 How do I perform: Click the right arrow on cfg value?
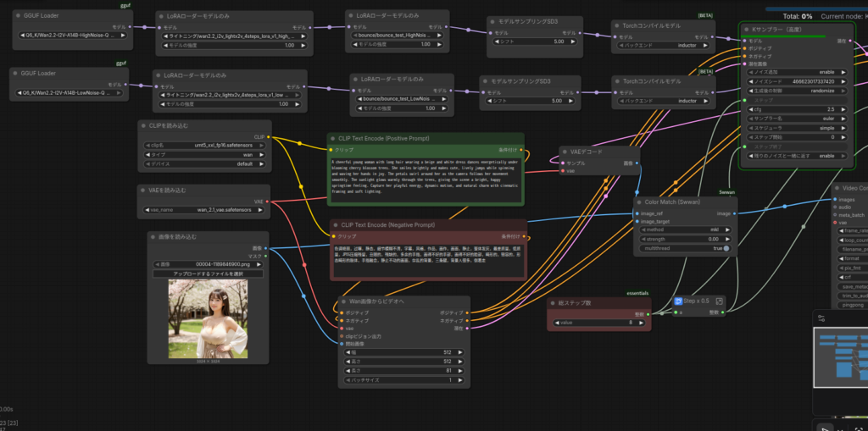[843, 109]
